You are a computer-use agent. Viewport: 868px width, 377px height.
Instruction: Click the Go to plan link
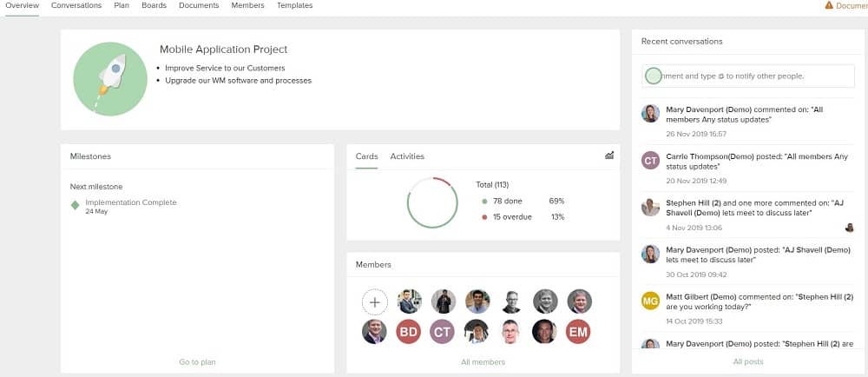point(197,362)
